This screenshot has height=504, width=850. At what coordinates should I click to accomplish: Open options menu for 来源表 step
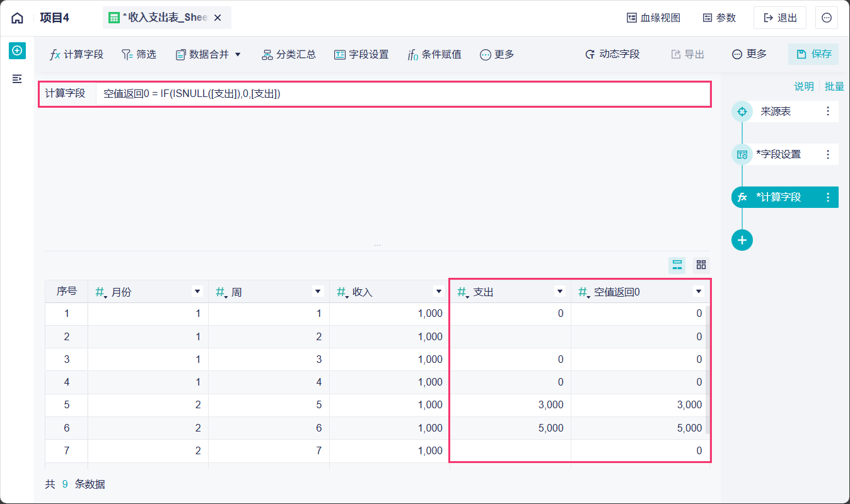pyautogui.click(x=828, y=112)
